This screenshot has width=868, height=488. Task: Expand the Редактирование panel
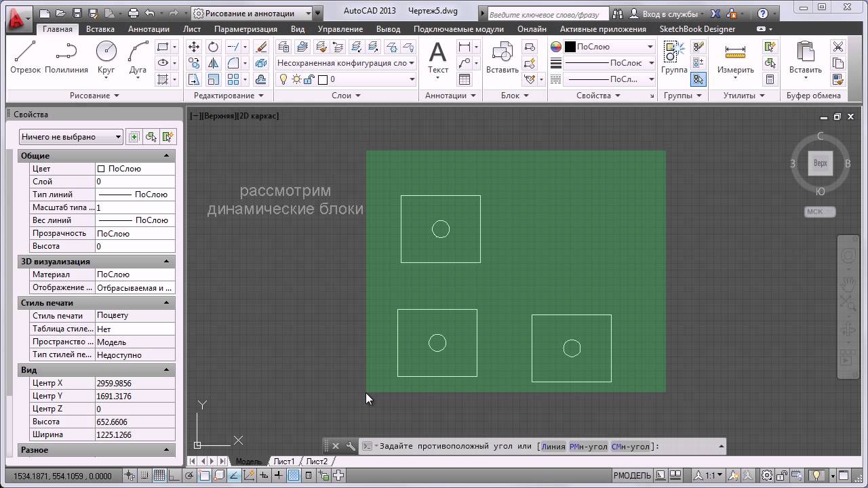click(x=229, y=96)
